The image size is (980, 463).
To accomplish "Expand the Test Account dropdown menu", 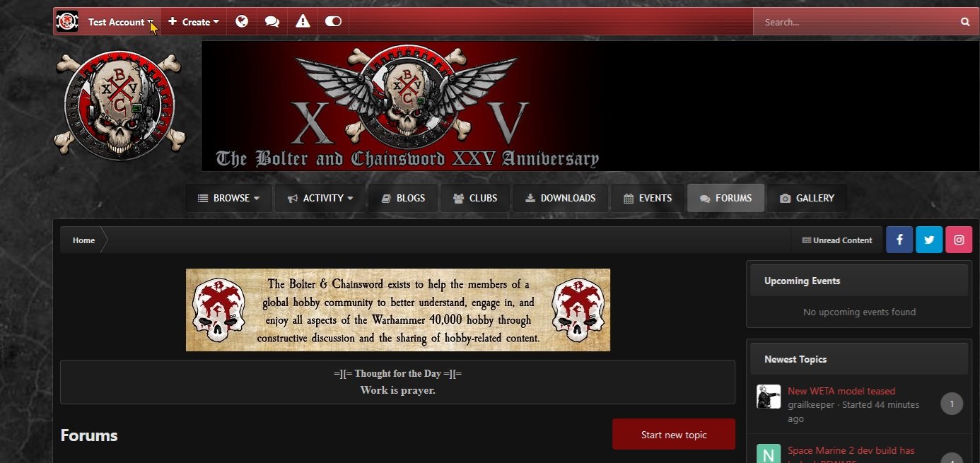I will click(120, 22).
